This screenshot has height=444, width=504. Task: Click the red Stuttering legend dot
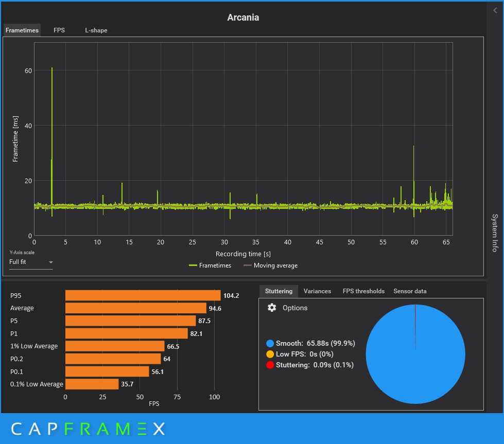270,365
